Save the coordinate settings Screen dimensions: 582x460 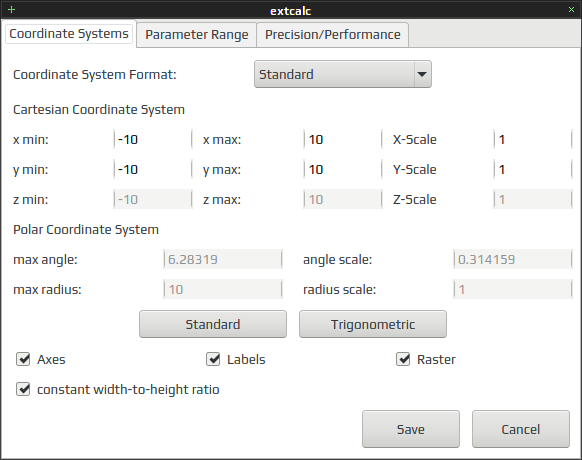411,429
